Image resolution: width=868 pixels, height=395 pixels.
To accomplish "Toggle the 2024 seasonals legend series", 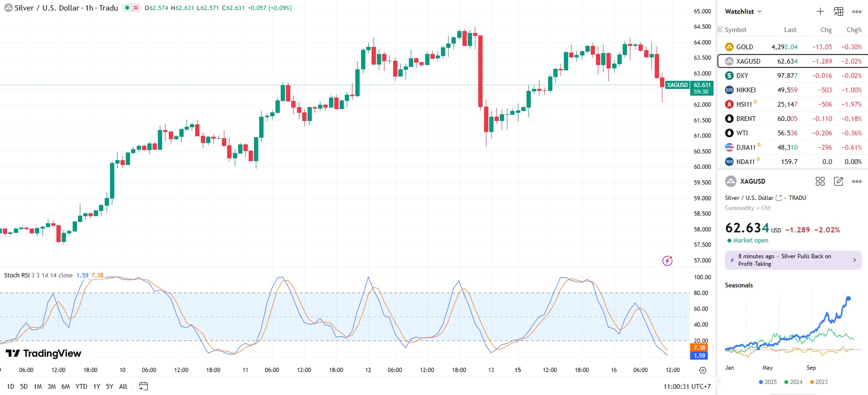I will click(x=793, y=382).
